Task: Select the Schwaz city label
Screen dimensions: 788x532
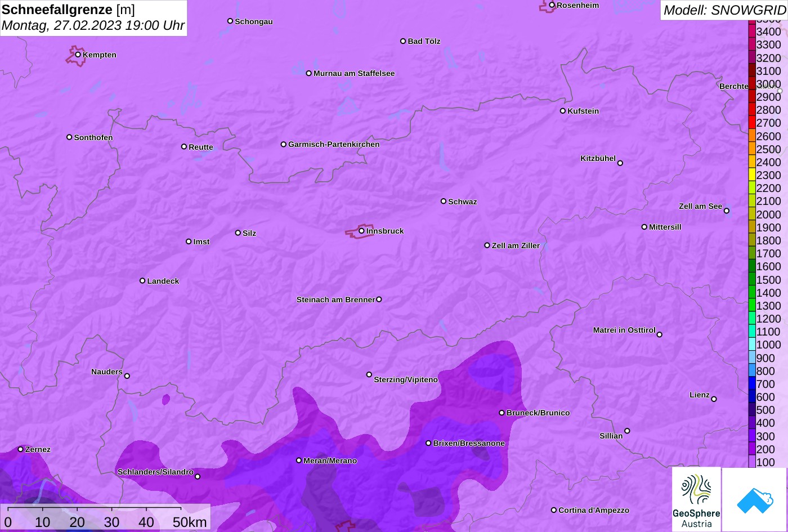Action: 463,202
